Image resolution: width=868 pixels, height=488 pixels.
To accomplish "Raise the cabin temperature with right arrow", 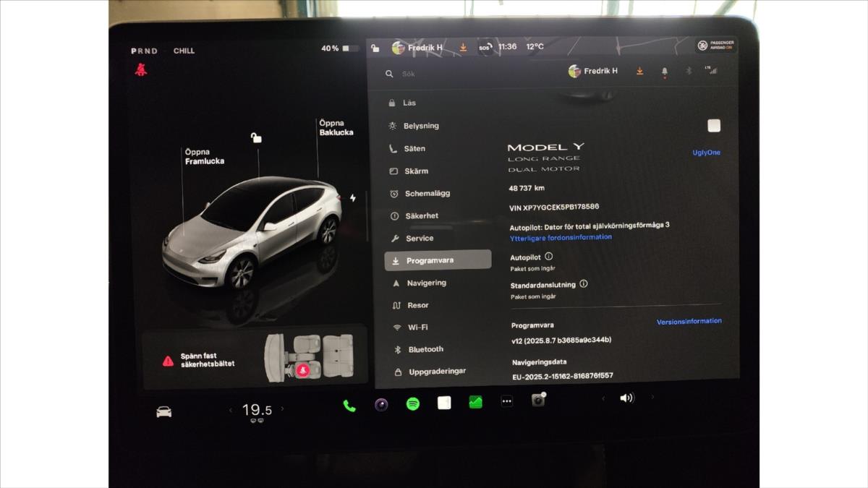I will coord(282,409).
